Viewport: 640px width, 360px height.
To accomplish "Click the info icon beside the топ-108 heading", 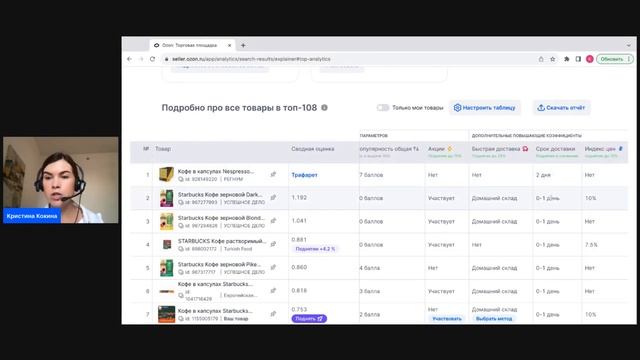I will (324, 108).
